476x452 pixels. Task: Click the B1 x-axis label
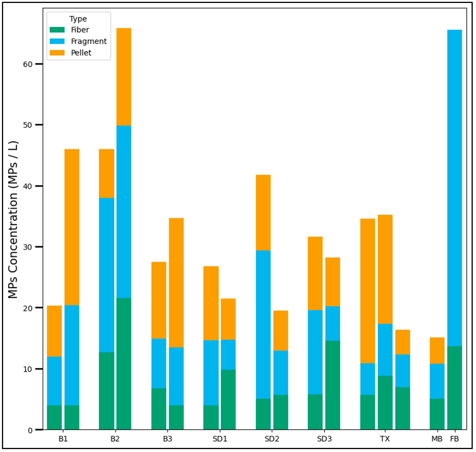tap(63, 439)
